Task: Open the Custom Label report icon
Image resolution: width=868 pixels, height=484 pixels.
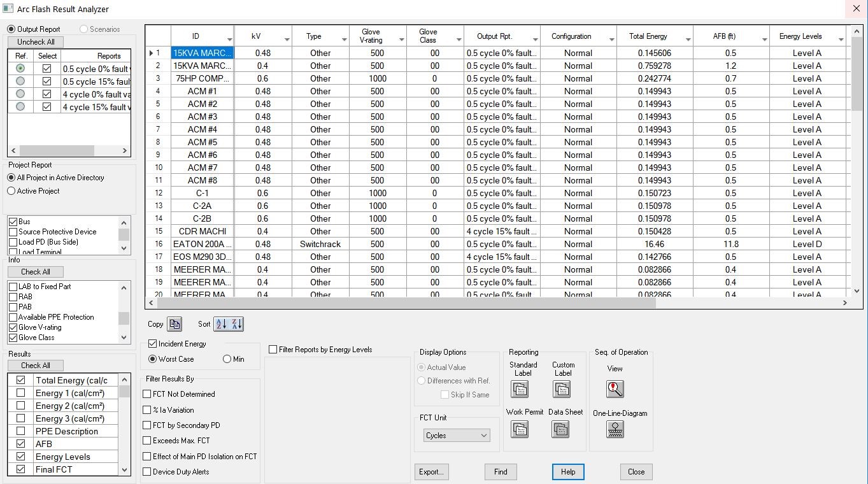Action: pyautogui.click(x=561, y=389)
